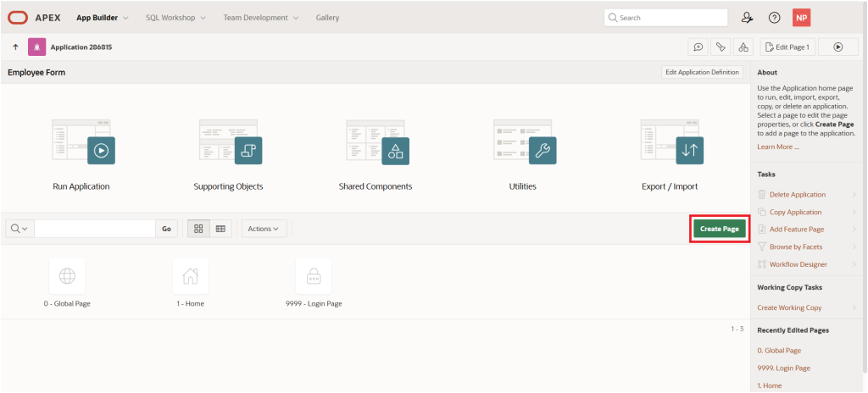This screenshot has height=393, width=868.
Task: Open the developer comment icon
Action: point(698,47)
